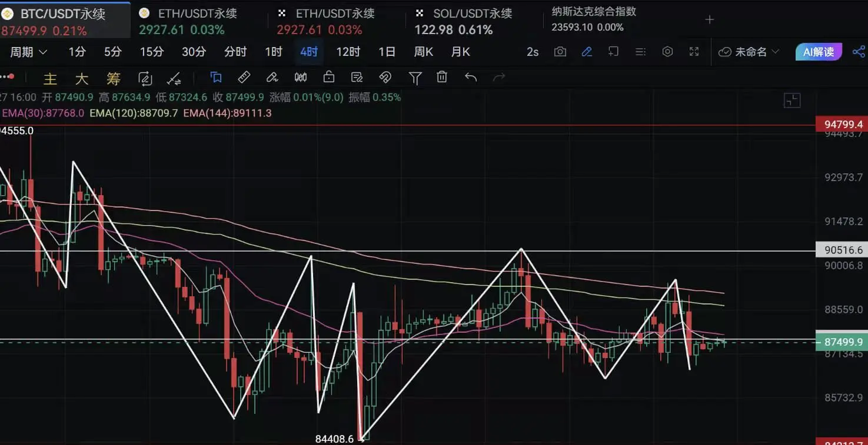868x445 pixels.
Task: Click the EMA(144):89111.3 indicator label
Action: [227, 113]
